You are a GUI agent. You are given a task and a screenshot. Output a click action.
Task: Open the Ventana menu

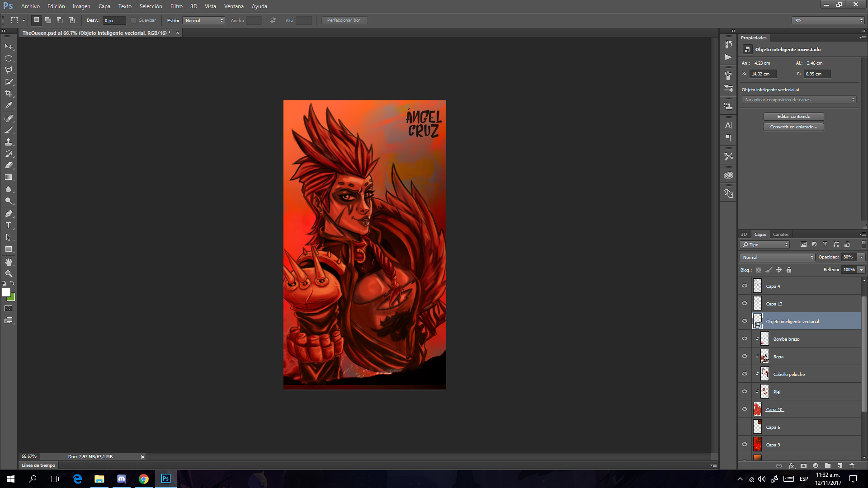(x=234, y=6)
